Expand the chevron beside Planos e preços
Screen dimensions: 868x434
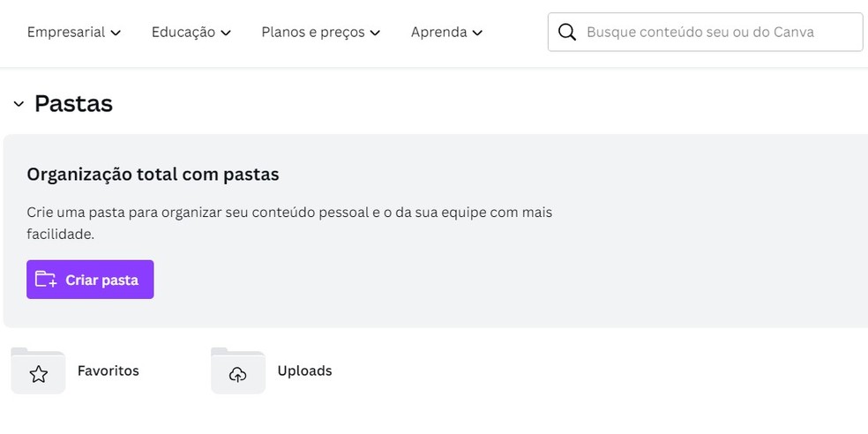(x=375, y=33)
